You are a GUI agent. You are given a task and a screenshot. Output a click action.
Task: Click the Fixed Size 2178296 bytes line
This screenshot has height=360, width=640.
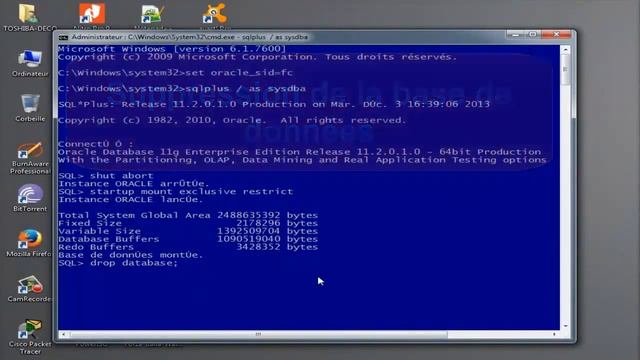click(188, 223)
